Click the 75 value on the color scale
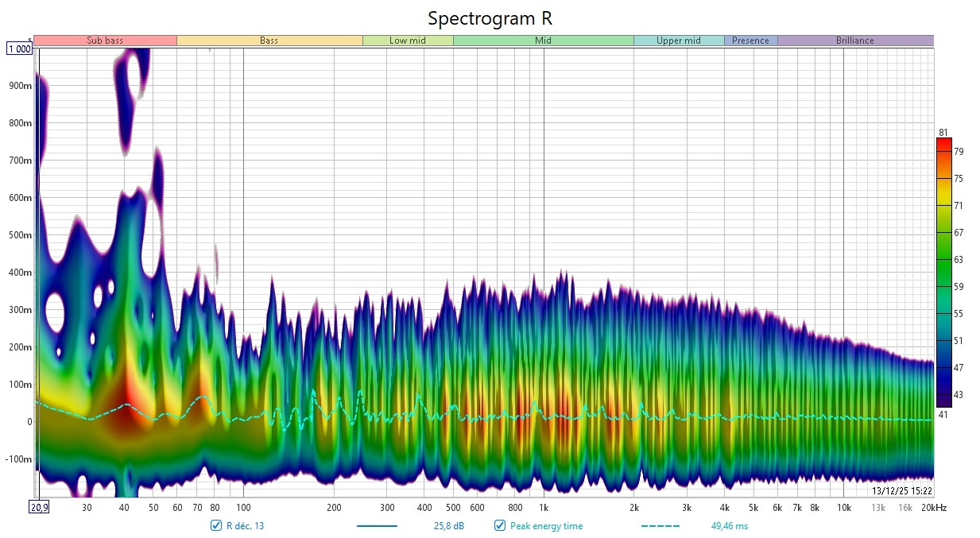980x538 pixels. click(959, 179)
